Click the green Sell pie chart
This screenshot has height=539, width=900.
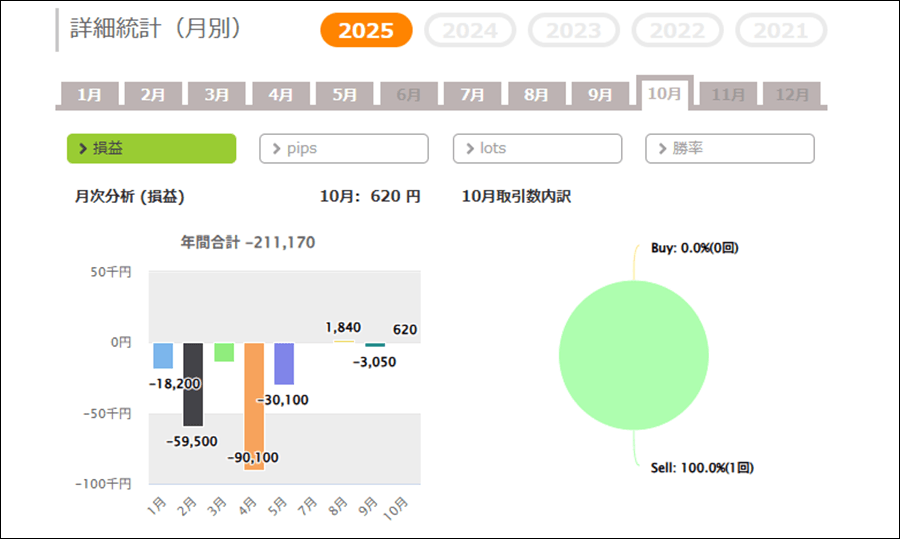point(633,355)
